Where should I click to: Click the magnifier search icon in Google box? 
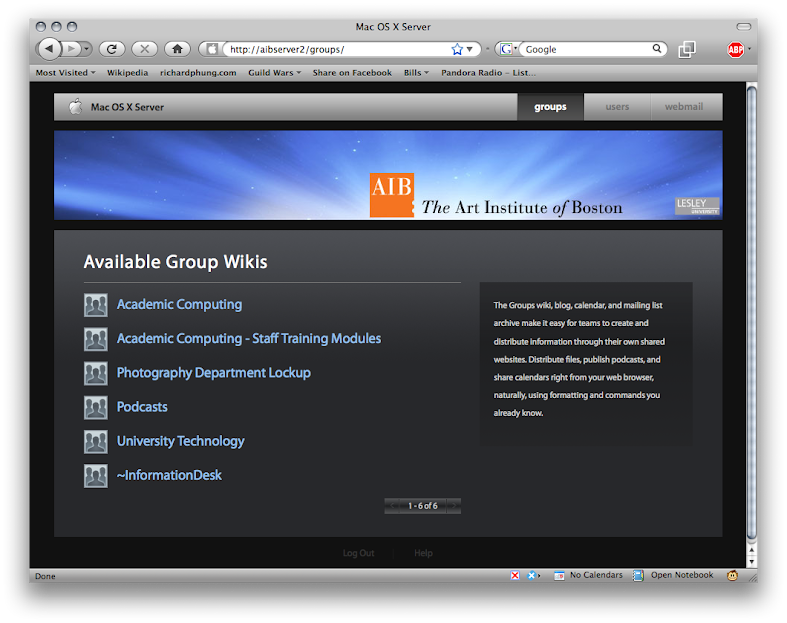(658, 49)
